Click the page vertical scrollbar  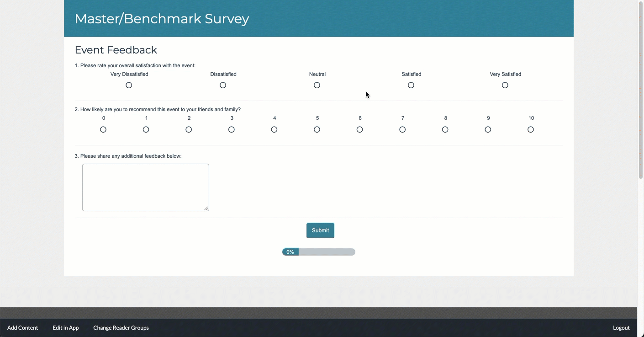point(640,91)
